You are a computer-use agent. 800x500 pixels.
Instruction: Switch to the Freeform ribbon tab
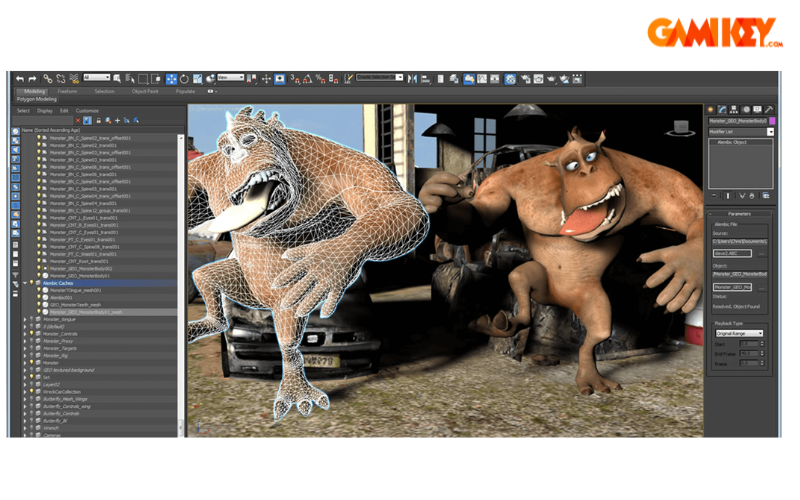click(x=67, y=91)
